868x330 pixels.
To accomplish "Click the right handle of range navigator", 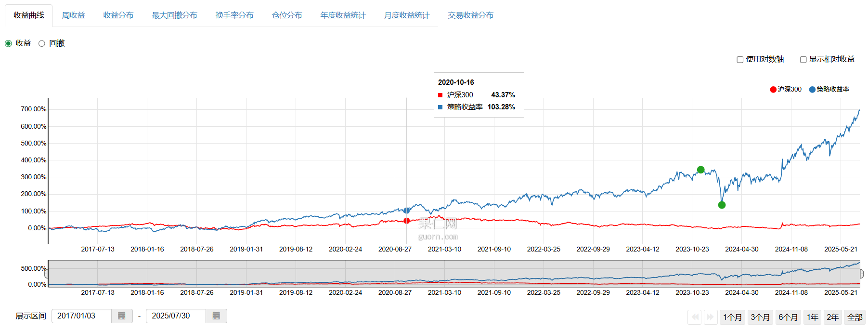I will 861,274.
